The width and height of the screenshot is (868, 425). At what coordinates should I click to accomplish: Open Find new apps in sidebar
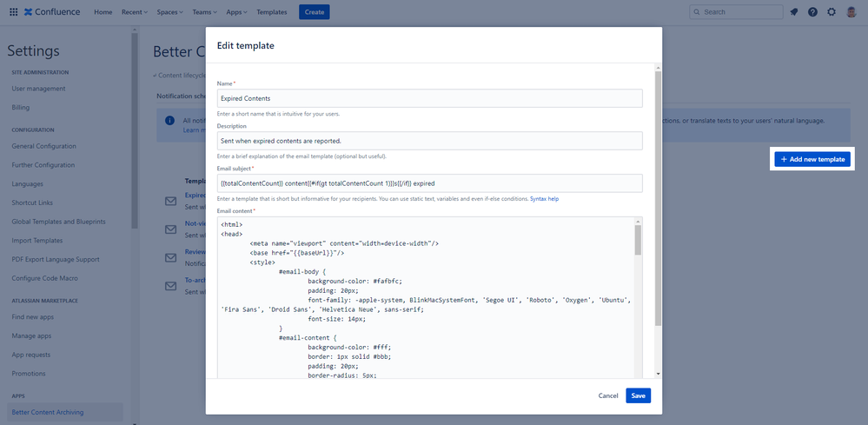coord(33,317)
